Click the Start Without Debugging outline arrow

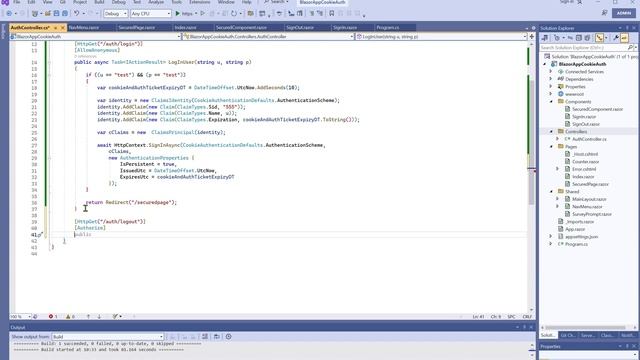(202, 13)
